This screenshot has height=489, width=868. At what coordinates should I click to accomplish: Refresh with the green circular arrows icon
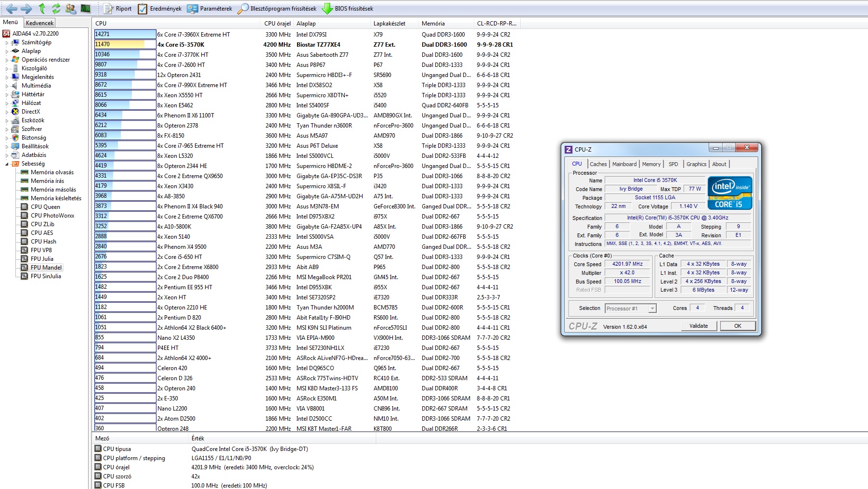(x=56, y=9)
